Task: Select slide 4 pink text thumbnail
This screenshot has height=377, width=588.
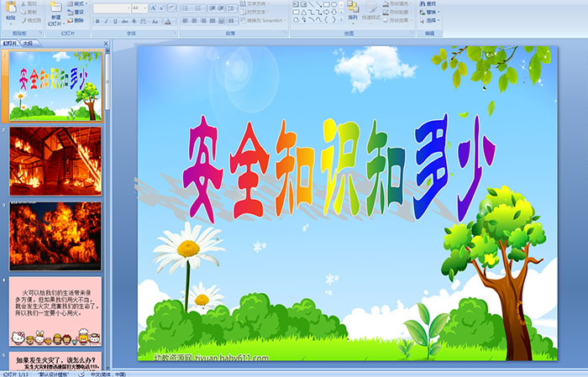Action: (x=55, y=312)
